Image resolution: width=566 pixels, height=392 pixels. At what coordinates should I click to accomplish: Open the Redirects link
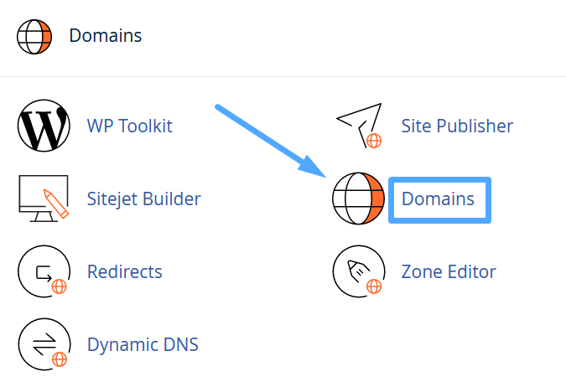(124, 272)
